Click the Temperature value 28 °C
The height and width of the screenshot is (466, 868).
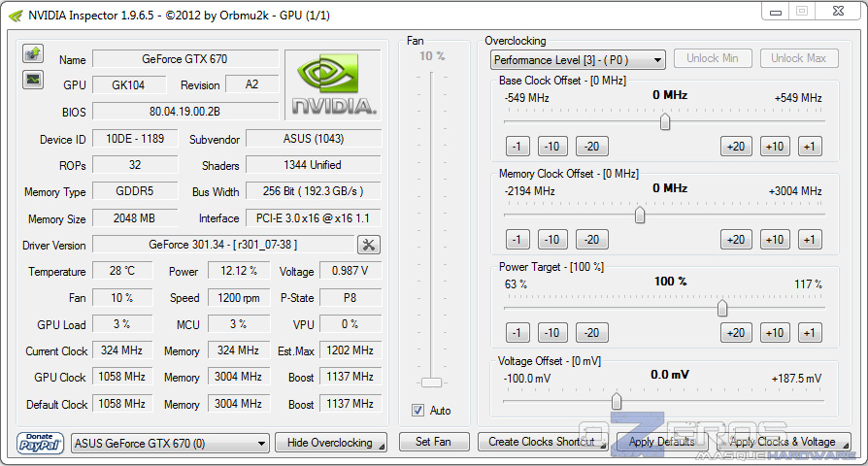click(x=122, y=271)
